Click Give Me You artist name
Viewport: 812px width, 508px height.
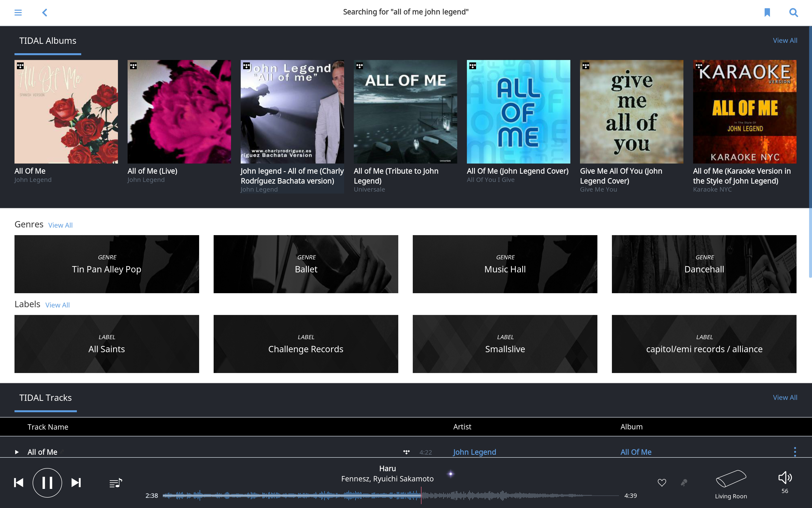598,189
